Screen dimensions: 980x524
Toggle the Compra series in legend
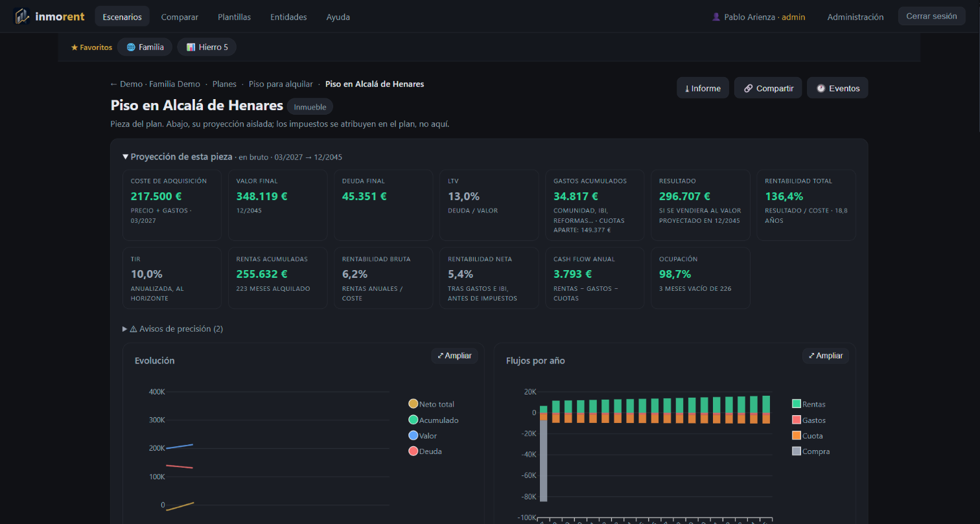(x=811, y=451)
